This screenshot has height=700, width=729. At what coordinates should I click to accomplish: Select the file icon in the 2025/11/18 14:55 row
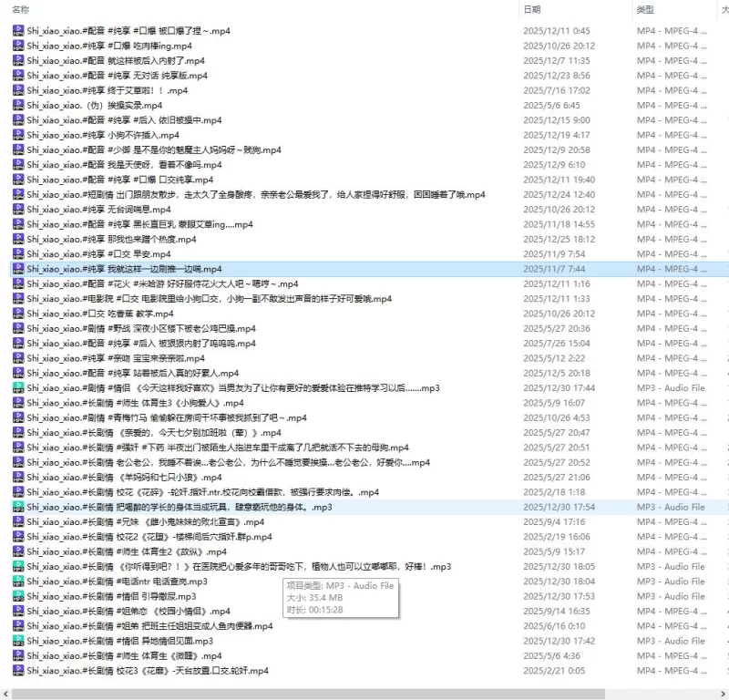point(18,224)
